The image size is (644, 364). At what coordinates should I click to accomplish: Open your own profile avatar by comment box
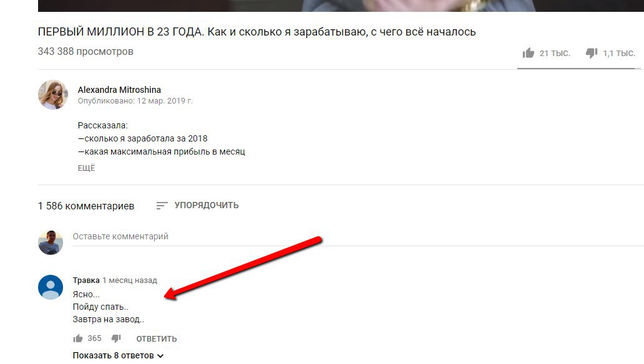coord(51,242)
